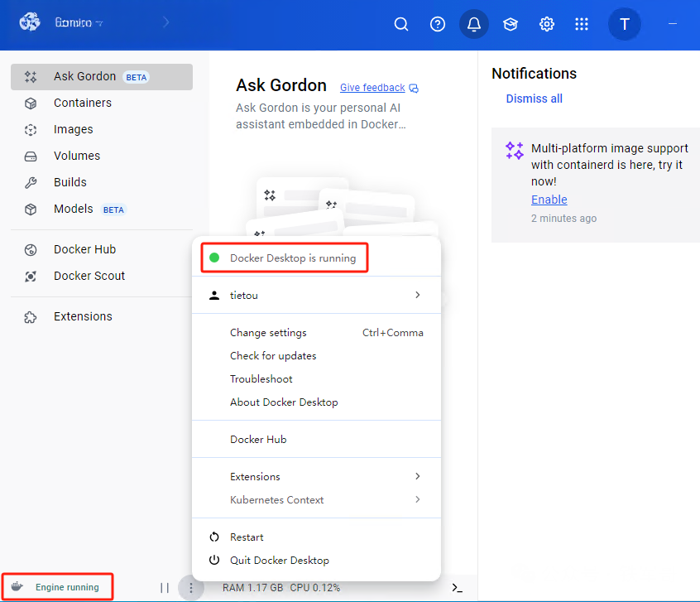Expand the Extensions submenu in the context menu
This screenshot has height=602, width=700.
pyautogui.click(x=255, y=476)
